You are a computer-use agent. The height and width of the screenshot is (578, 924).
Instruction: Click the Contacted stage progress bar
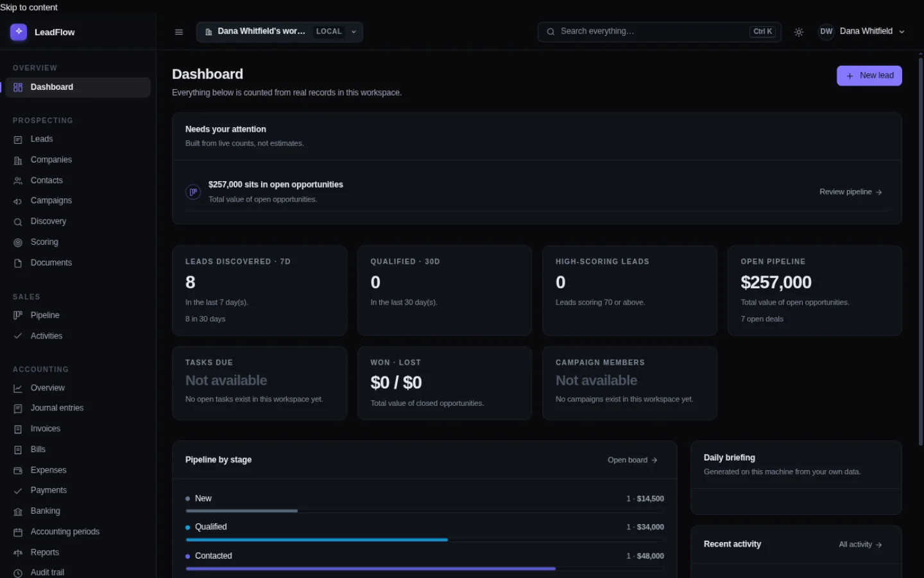tap(425, 568)
